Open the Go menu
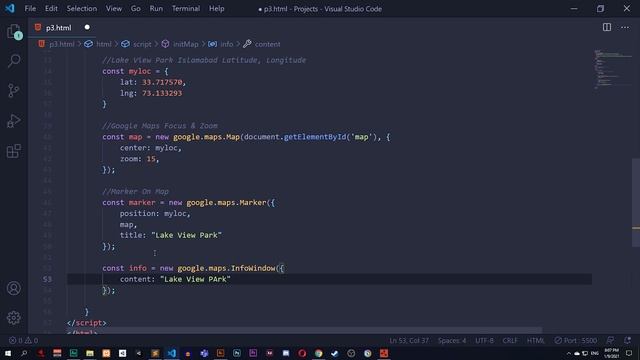 [136, 9]
